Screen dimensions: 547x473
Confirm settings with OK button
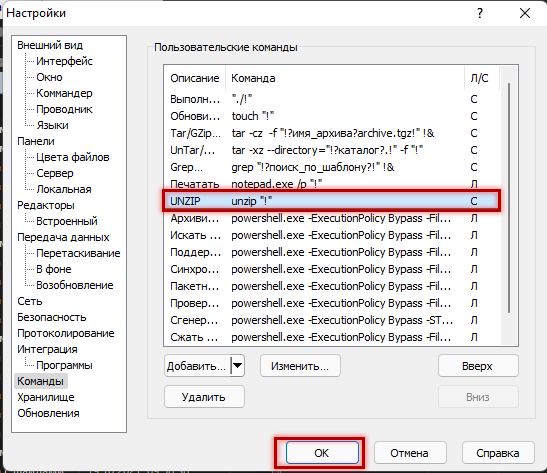pos(322,453)
